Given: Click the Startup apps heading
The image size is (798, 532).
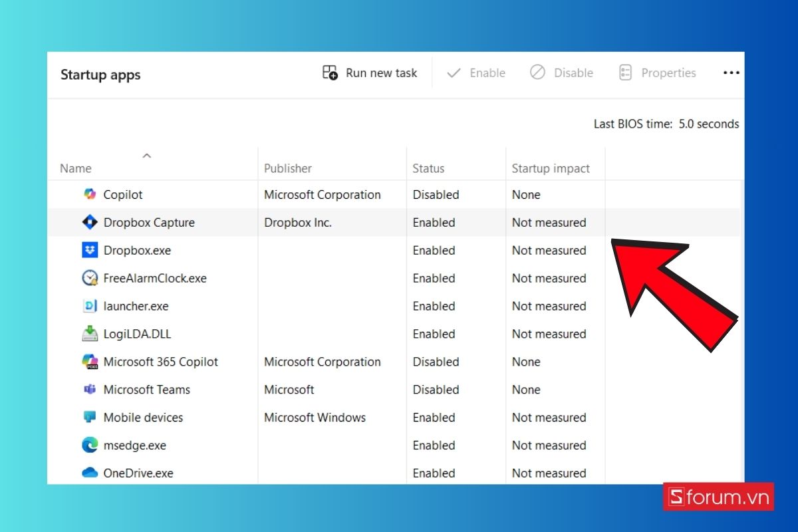Looking at the screenshot, I should [100, 75].
